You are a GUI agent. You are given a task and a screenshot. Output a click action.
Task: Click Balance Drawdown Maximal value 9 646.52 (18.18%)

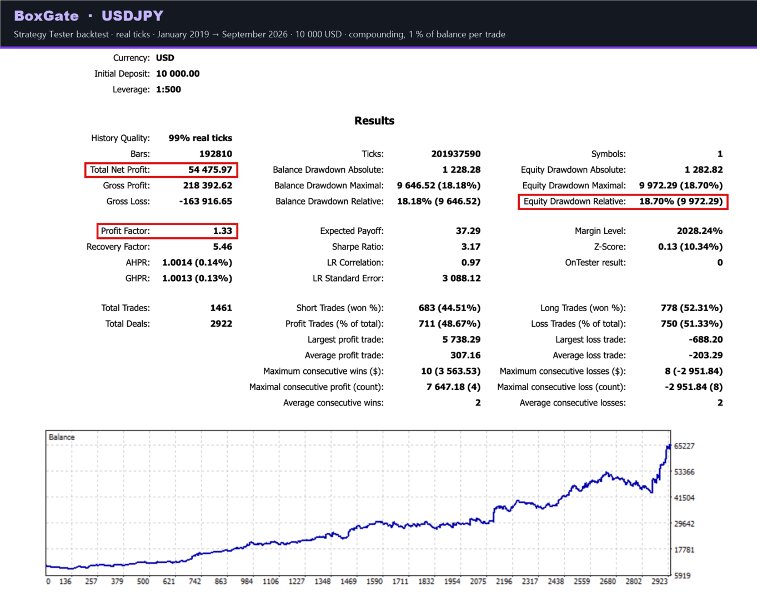pos(439,185)
